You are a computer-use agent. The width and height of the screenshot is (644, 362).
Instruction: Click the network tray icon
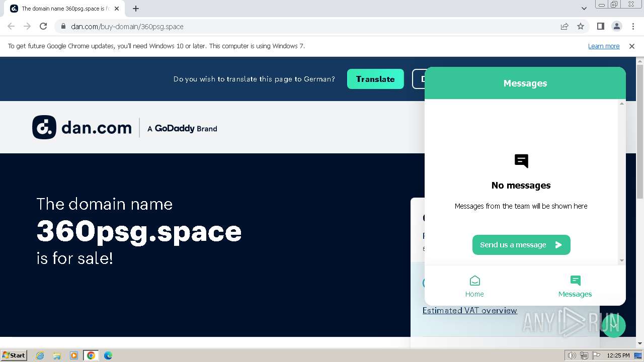click(x=584, y=355)
